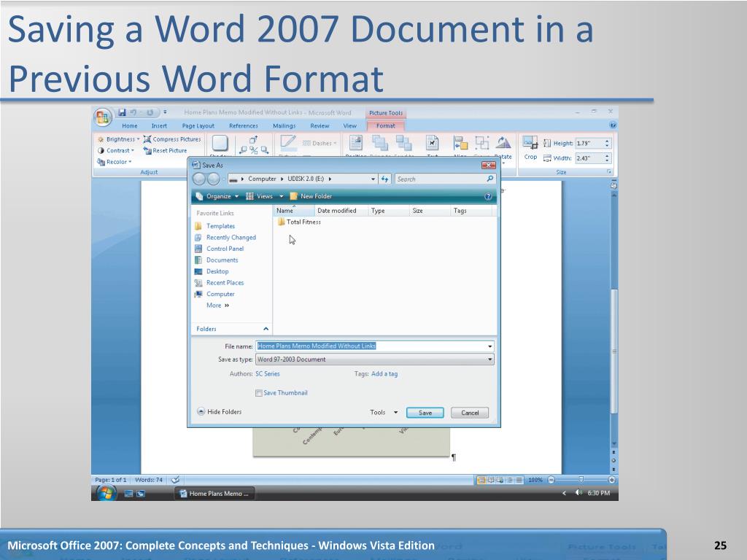Click the Search box in Save As
747x560 pixels.
446,179
